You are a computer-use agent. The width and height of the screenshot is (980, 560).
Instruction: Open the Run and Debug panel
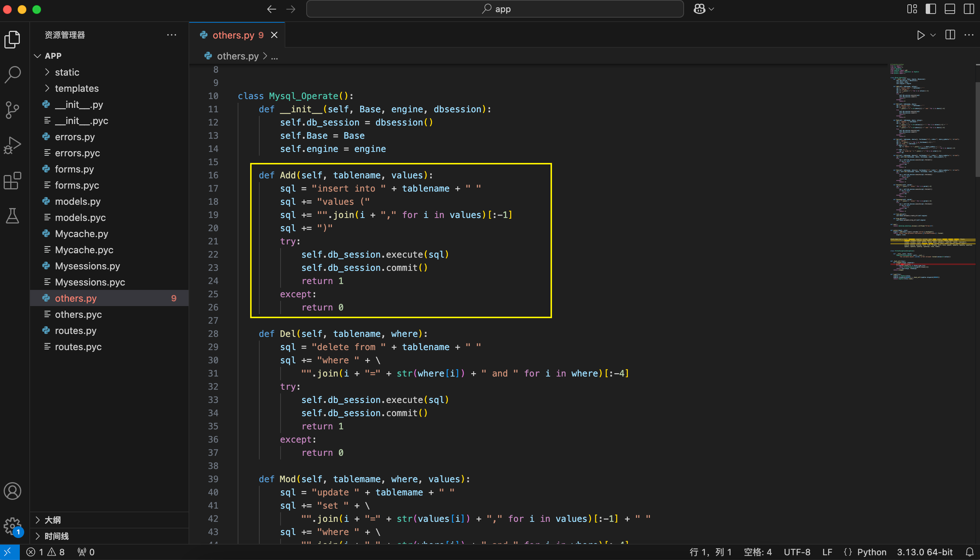point(13,145)
